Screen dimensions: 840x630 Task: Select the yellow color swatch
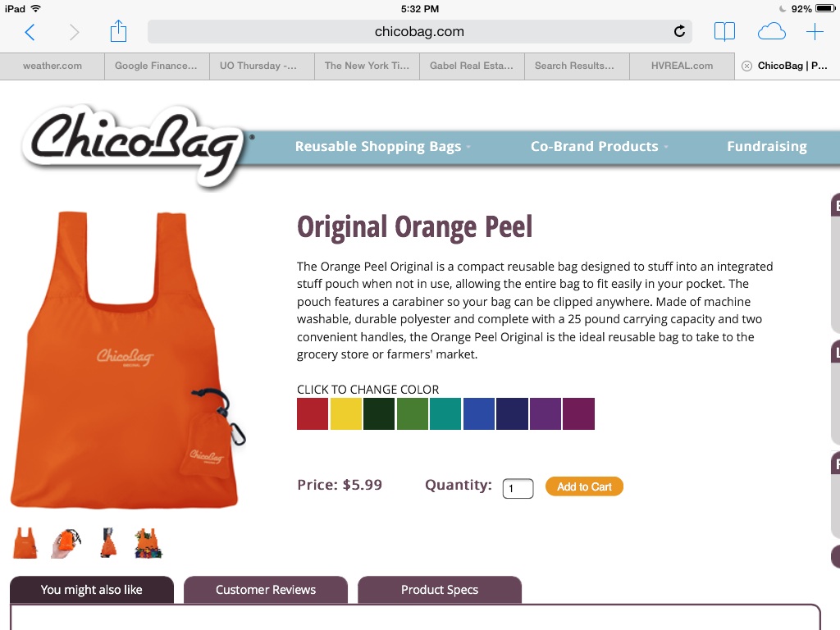tap(345, 413)
